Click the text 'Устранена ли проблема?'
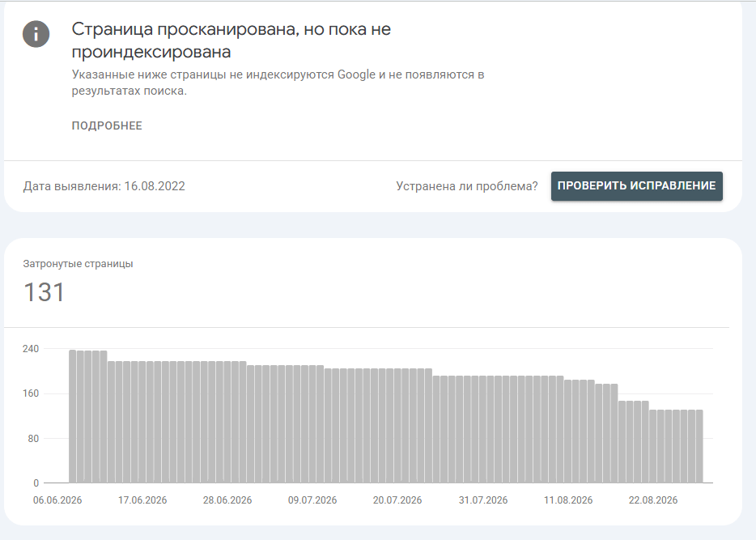 (x=467, y=186)
